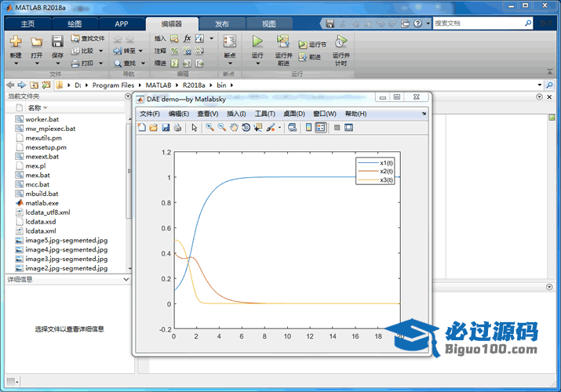
Task: Click Save Figure icon in figure toolbar
Action: pos(166,128)
